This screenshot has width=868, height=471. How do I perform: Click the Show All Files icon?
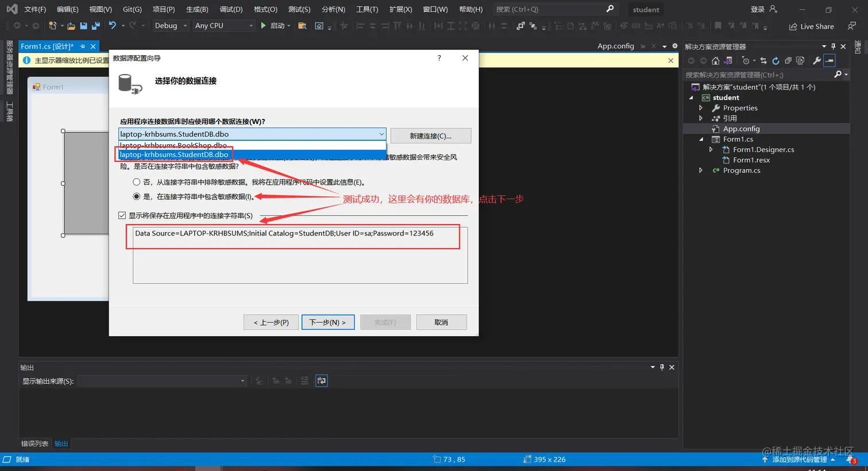800,61
